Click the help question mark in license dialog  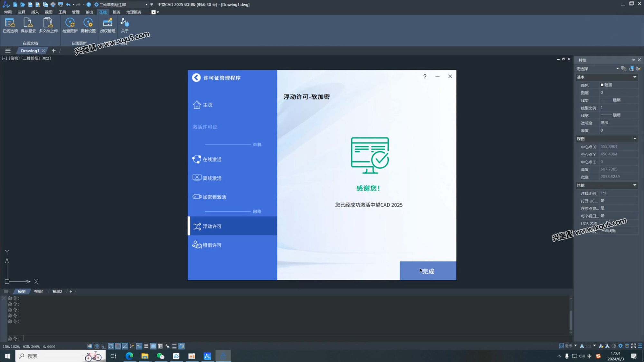[425, 76]
